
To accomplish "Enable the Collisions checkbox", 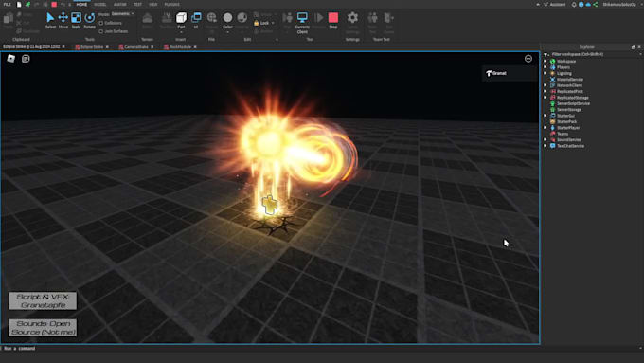I will point(101,23).
